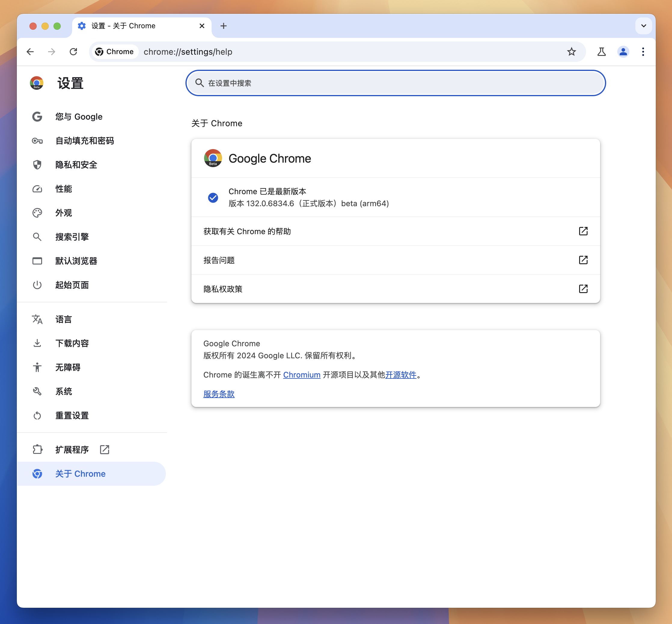Screen dimensions: 672x624
Task: Open 自动填充和密码 settings
Action: [92, 141]
